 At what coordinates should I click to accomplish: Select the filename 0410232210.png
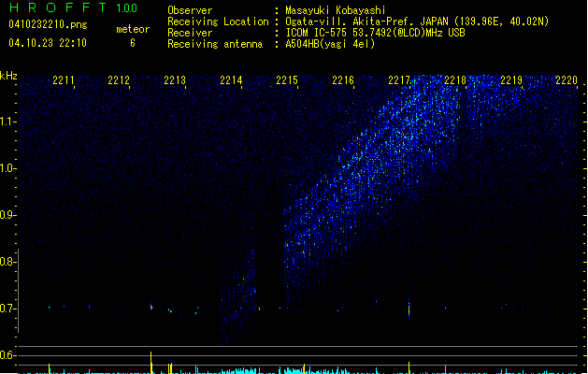48,24
